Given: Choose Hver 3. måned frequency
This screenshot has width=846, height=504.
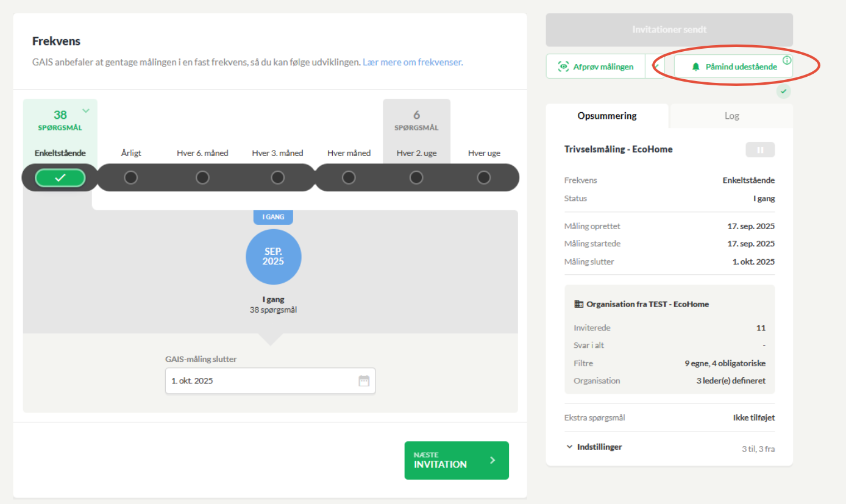Looking at the screenshot, I should pos(277,178).
